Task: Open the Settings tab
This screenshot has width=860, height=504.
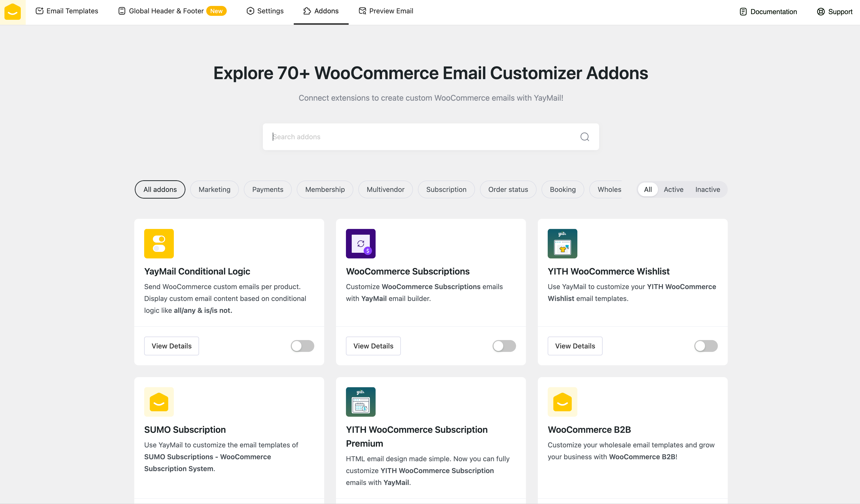Action: [265, 11]
